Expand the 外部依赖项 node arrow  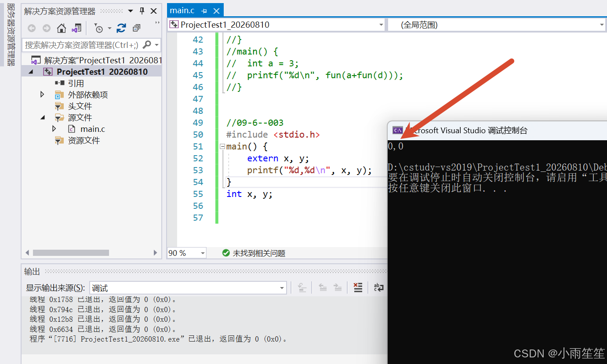42,95
